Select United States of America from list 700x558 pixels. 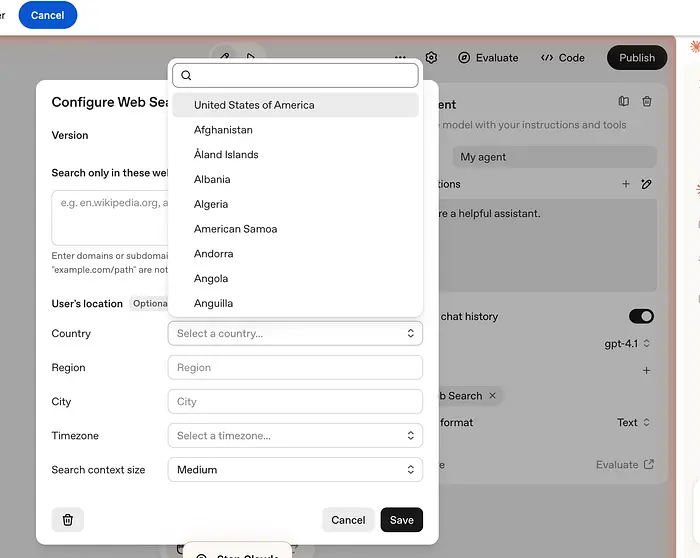pos(254,105)
